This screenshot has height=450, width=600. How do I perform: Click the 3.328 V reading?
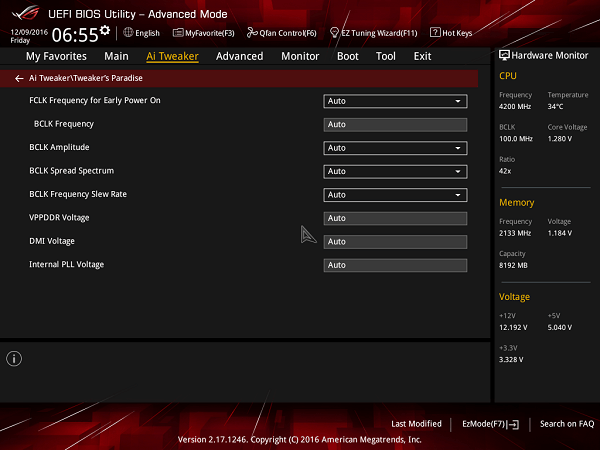[511, 360]
